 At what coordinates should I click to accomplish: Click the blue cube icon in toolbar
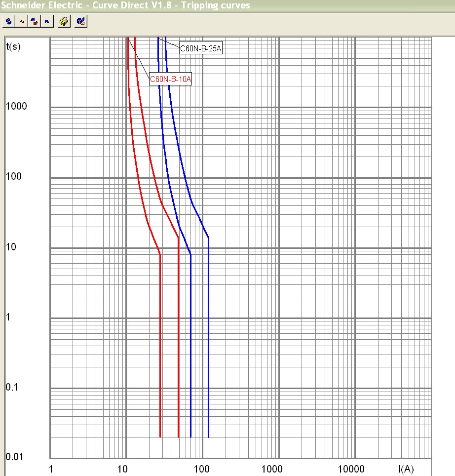81,22
